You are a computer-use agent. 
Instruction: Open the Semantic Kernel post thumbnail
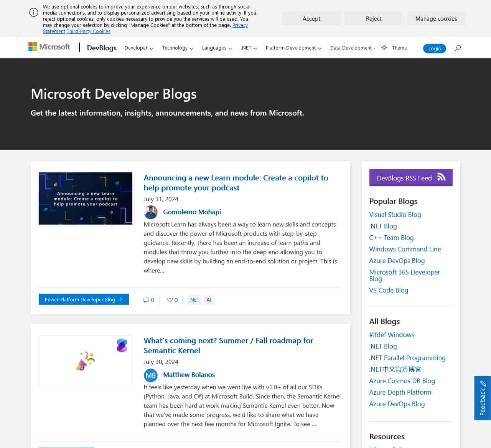86,361
